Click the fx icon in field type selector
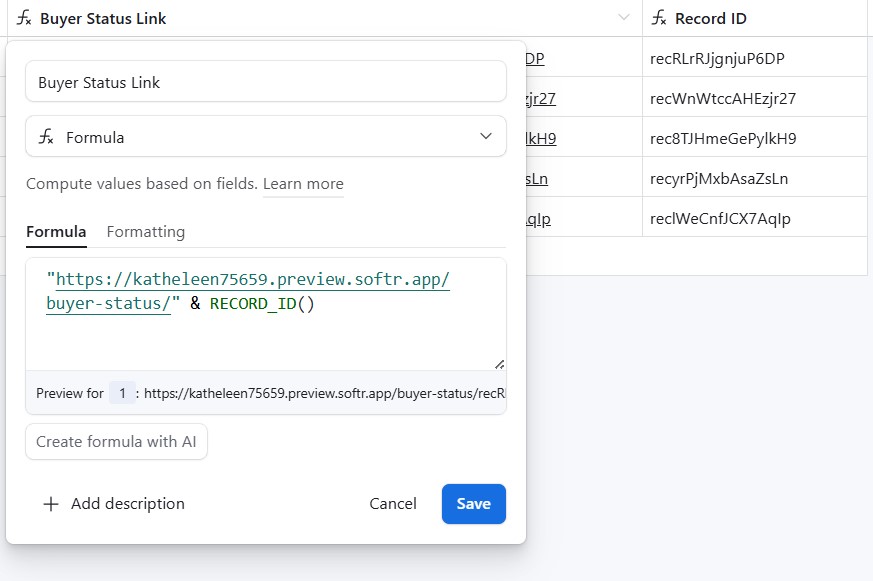 pos(46,137)
